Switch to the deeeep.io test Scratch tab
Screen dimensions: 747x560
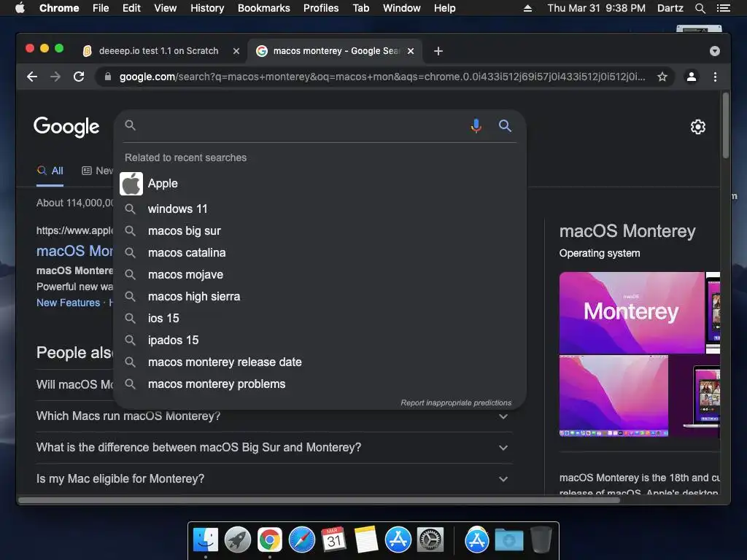click(x=158, y=51)
